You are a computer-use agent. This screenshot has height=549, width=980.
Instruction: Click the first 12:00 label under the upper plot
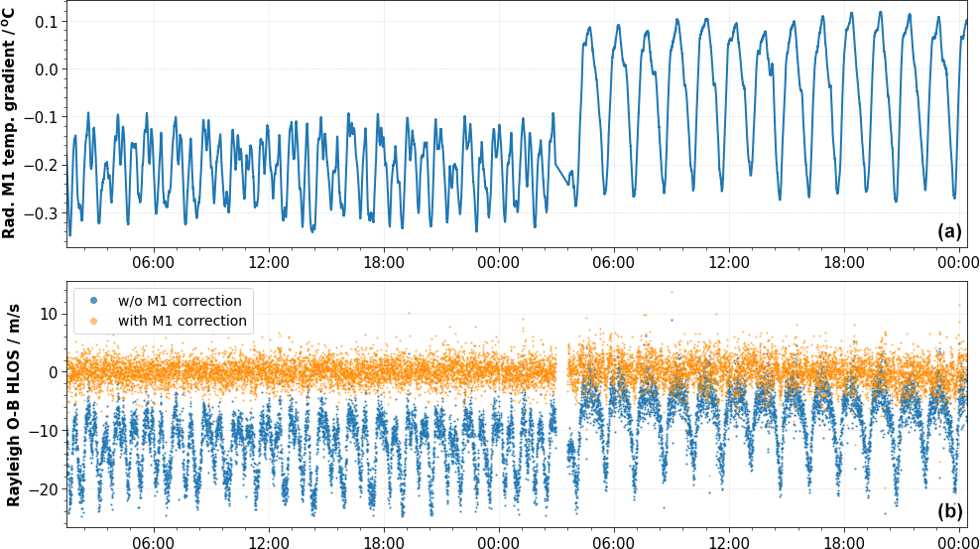click(x=269, y=261)
